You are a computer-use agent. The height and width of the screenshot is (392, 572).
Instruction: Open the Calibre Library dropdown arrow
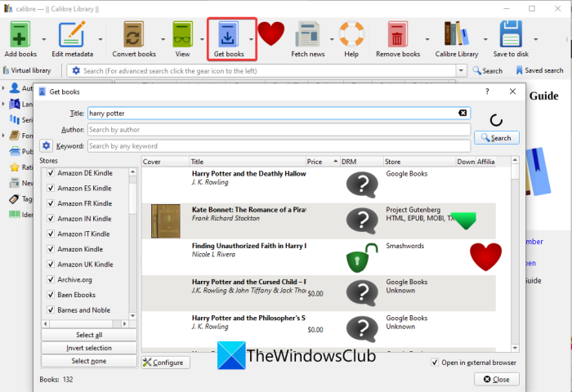(x=485, y=39)
